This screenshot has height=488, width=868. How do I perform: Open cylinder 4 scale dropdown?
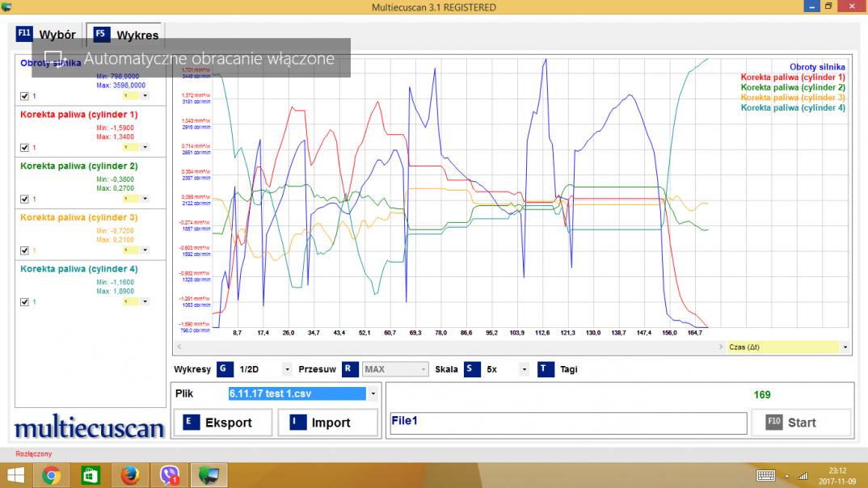pyautogui.click(x=145, y=301)
